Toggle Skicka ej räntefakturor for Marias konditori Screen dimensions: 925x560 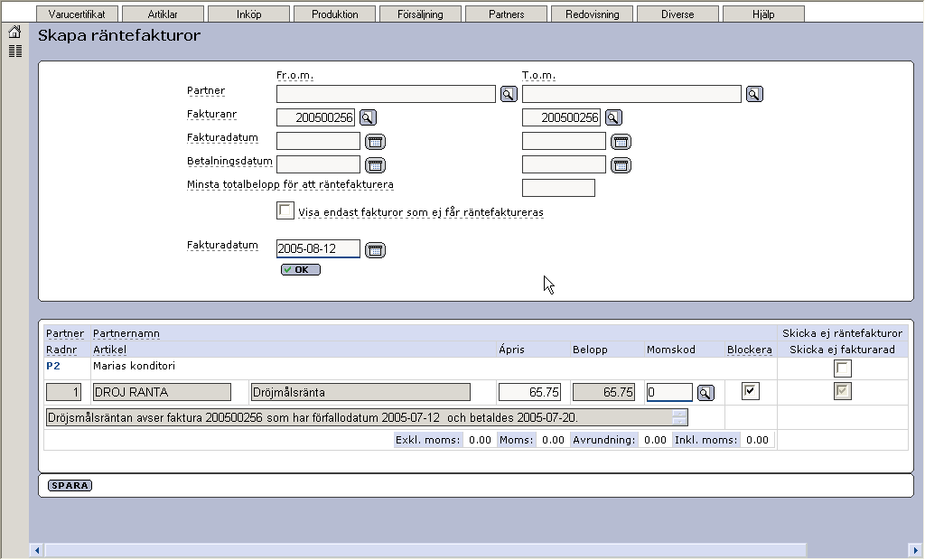(x=843, y=369)
